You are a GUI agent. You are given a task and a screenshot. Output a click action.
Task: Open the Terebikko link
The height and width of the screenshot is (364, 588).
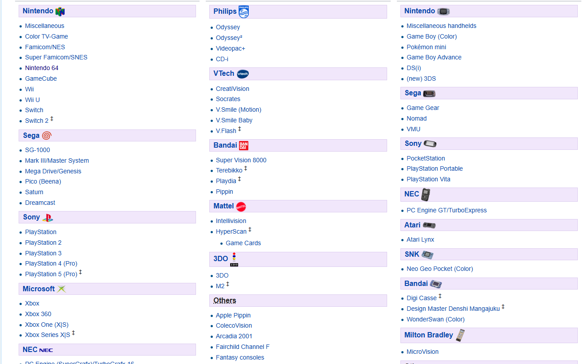[229, 170]
